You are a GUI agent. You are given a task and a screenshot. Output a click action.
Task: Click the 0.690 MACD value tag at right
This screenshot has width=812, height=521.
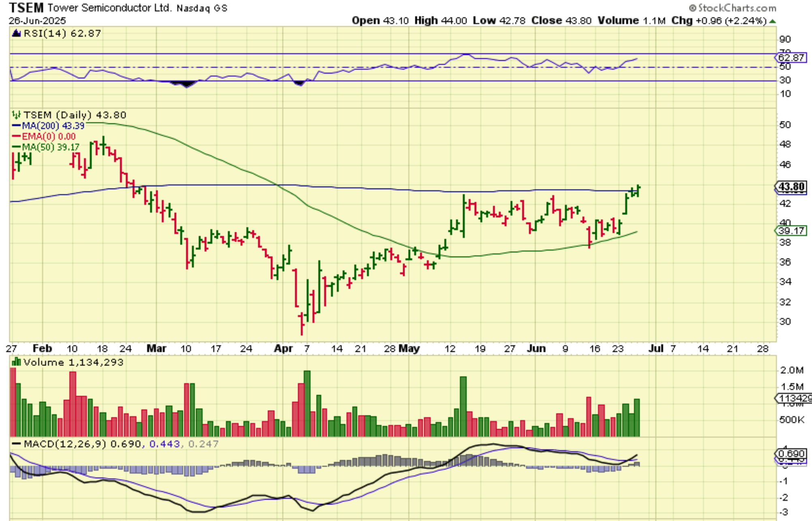pos(791,453)
